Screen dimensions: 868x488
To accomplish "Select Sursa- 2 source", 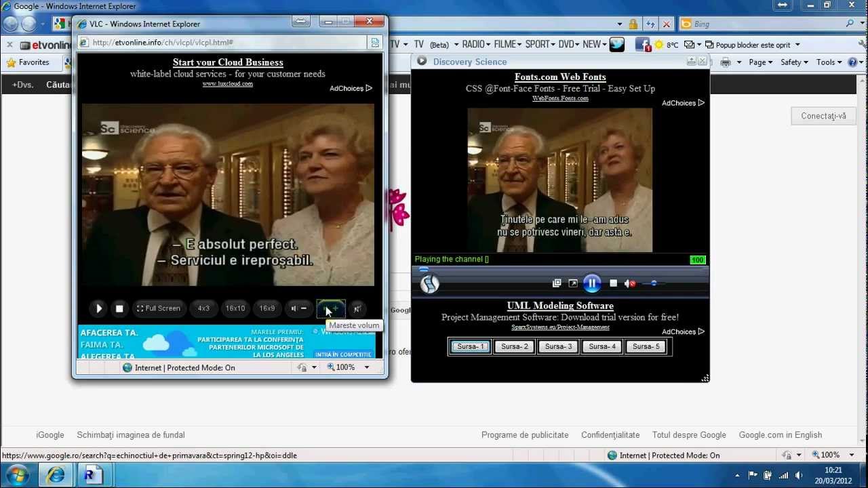I will pos(514,346).
